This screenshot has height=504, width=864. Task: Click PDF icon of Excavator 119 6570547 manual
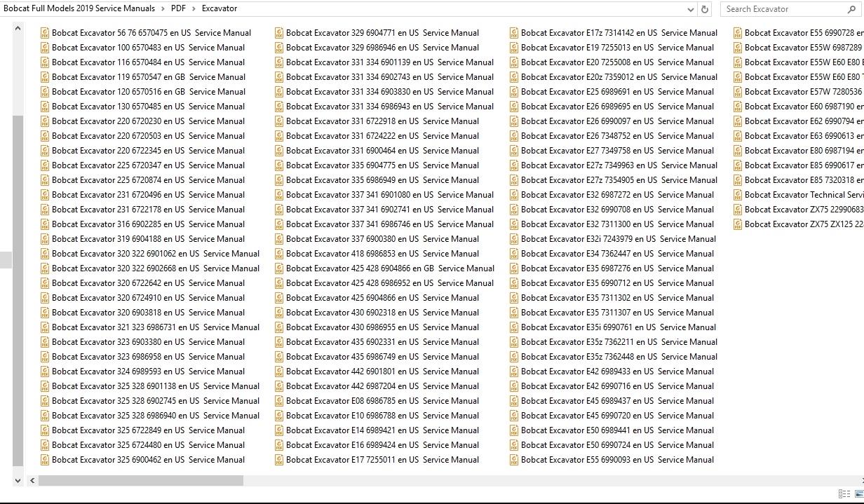click(x=45, y=77)
